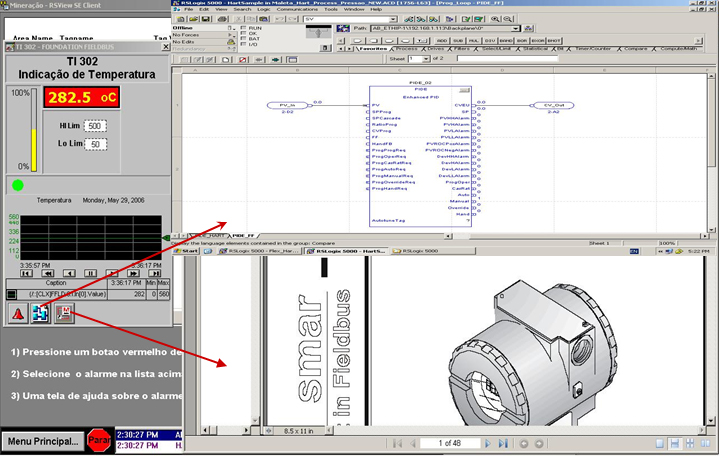Click the page number field showing 1 of 48
Image resolution: width=719 pixels, height=456 pixels.
tap(450, 443)
